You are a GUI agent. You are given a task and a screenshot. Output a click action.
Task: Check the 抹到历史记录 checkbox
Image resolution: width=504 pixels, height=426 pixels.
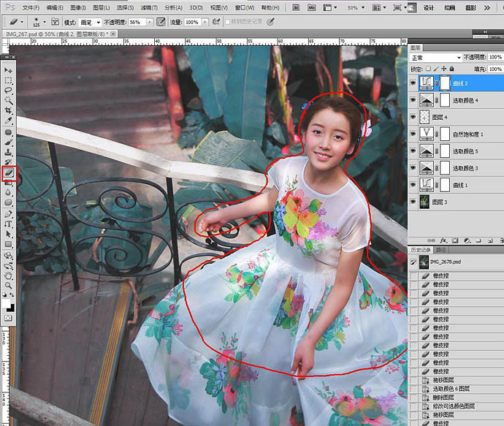(x=228, y=22)
